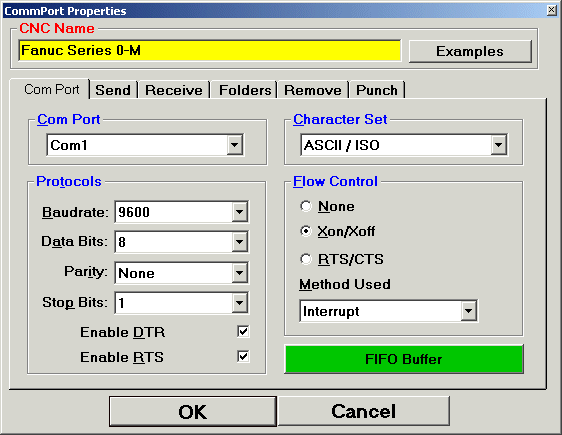Screen dimensions: 562x435
Task: Click the Parity label
Action: (86, 272)
